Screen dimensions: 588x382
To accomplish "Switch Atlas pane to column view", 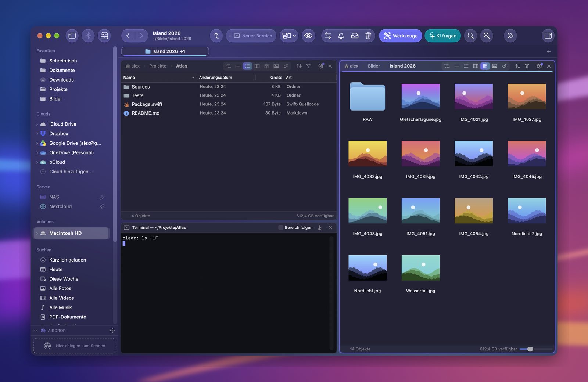I will (257, 66).
